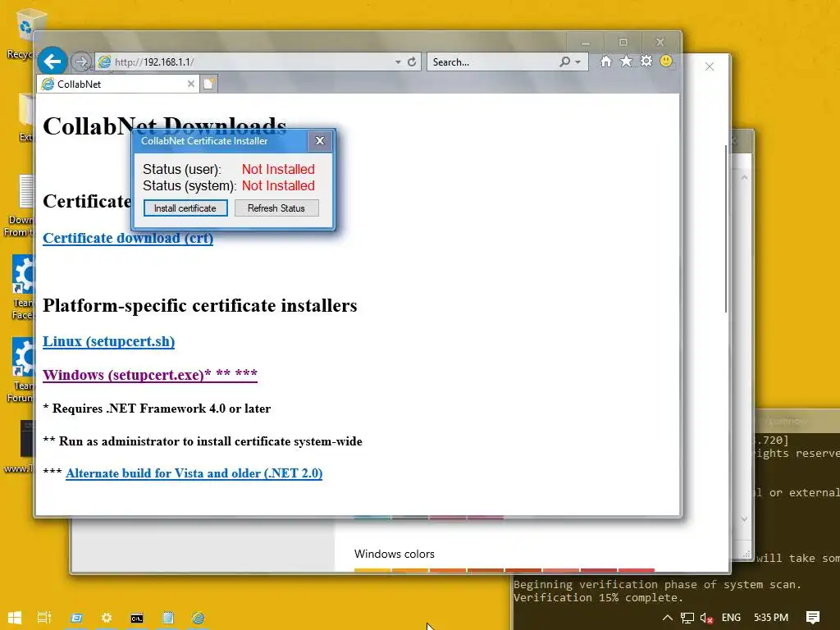Screen dimensions: 840x630
Task: Refresh the page with the reload icon
Action: (412, 62)
